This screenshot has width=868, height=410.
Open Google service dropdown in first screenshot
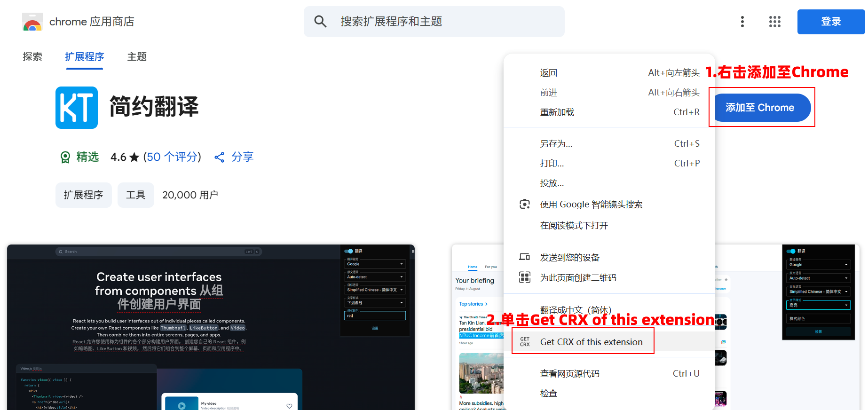[x=375, y=264]
